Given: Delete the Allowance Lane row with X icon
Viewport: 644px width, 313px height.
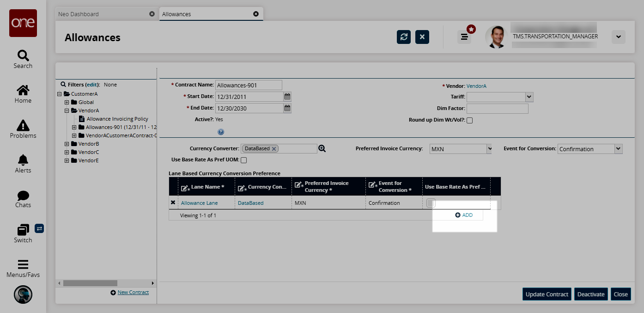Looking at the screenshot, I should click(173, 203).
